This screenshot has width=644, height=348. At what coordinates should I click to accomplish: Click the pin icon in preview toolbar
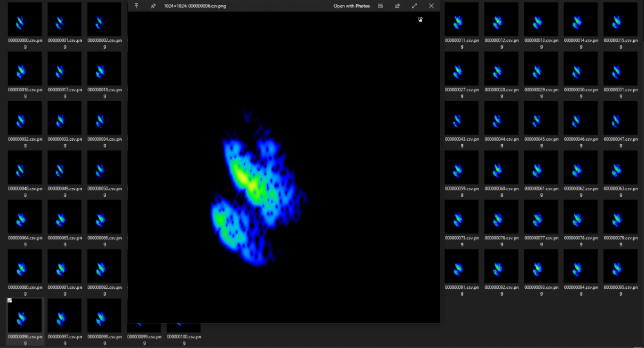point(153,6)
